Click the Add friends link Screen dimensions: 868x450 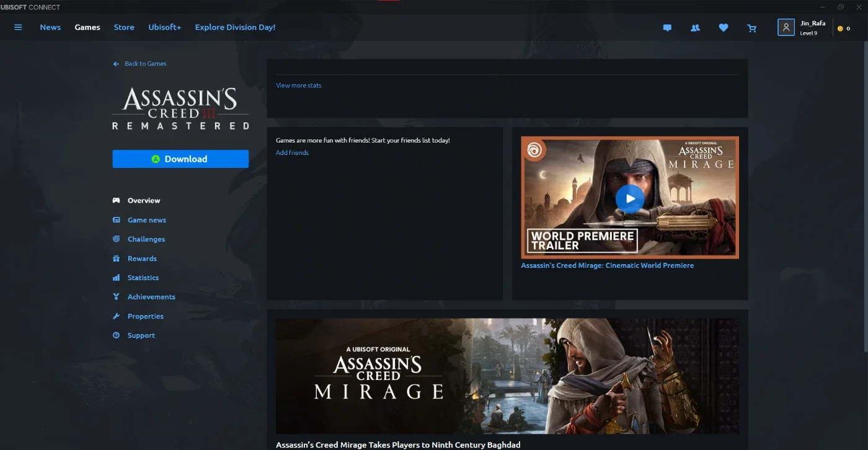(x=292, y=152)
